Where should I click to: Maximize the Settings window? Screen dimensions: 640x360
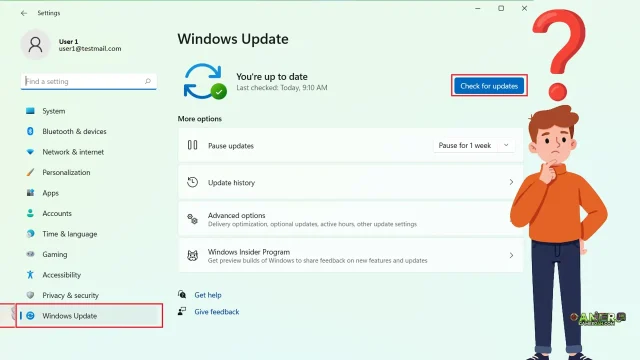point(501,8)
